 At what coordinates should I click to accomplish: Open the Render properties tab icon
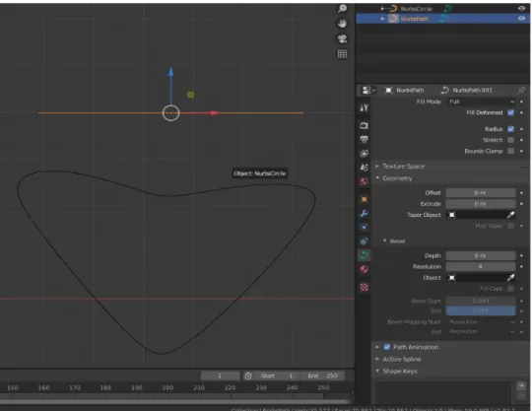[365, 125]
